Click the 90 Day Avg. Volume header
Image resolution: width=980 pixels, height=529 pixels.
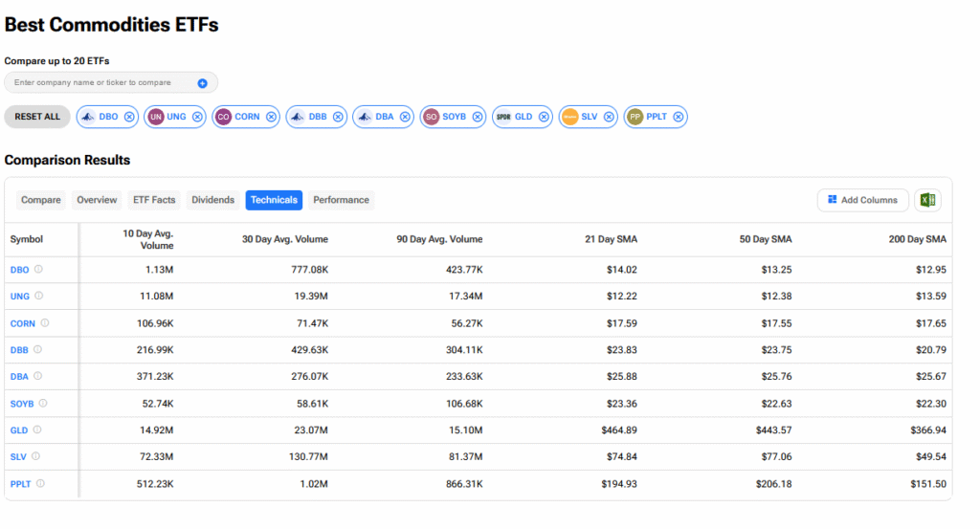pos(439,239)
